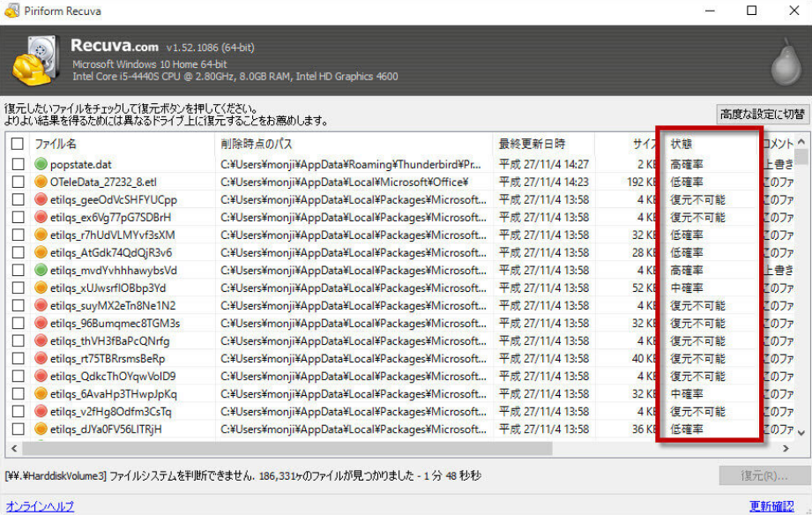Click 中確率 state of etilqs_xUJwsrfIOBbp3Yd
The image size is (812, 515).
687,287
